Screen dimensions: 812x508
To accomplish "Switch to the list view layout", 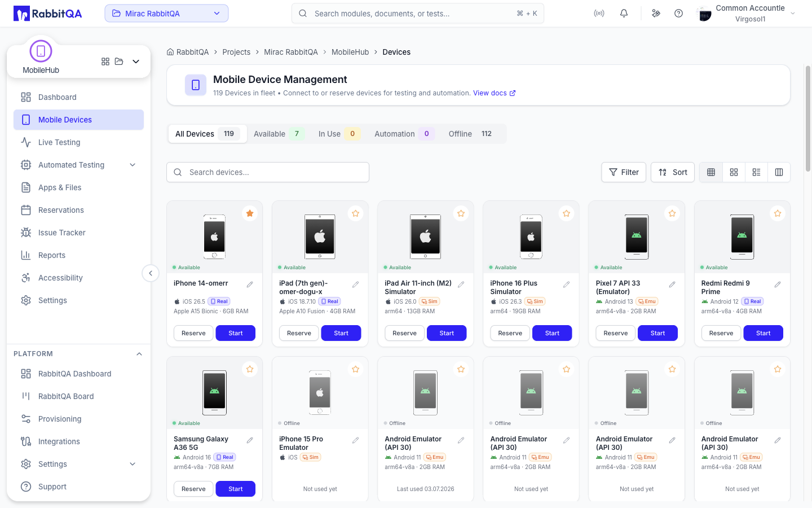I will click(756, 172).
